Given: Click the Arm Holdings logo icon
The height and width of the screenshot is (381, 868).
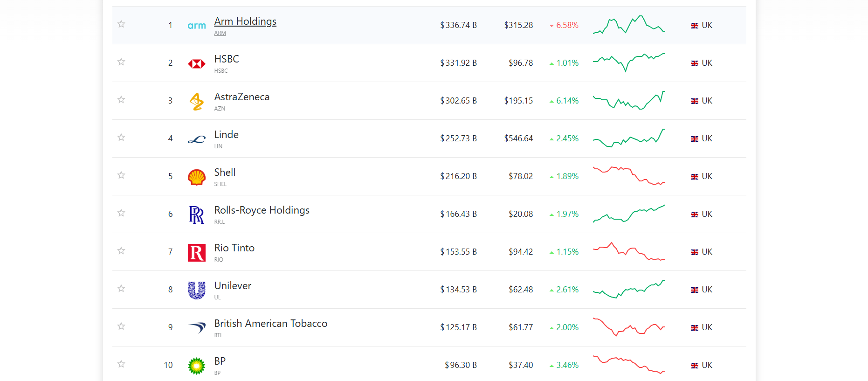Looking at the screenshot, I should pyautogui.click(x=197, y=26).
